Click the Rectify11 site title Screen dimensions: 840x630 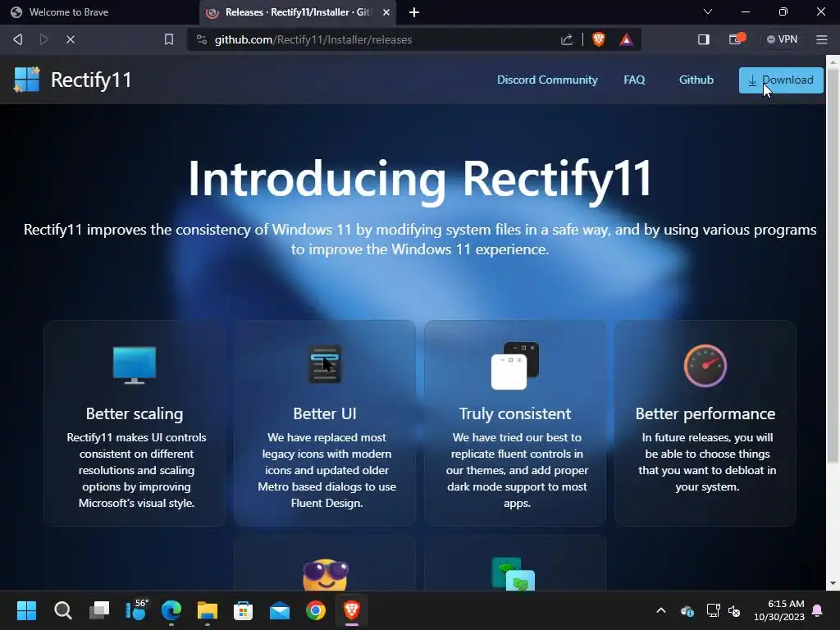(91, 80)
